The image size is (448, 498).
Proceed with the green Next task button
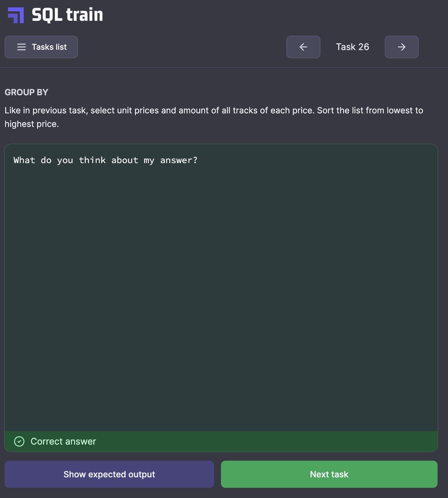tap(329, 474)
